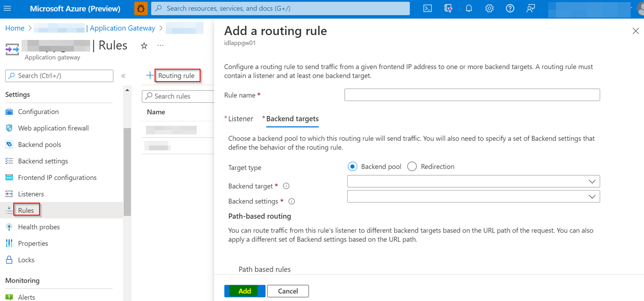Click the Path-based routing heading
Screen dimensions: 644x301
point(260,216)
